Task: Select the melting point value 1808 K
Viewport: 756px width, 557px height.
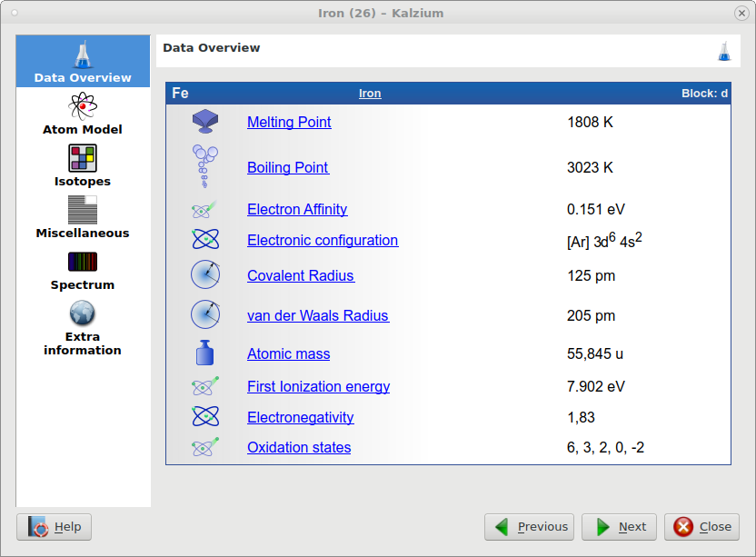Action: pos(590,122)
